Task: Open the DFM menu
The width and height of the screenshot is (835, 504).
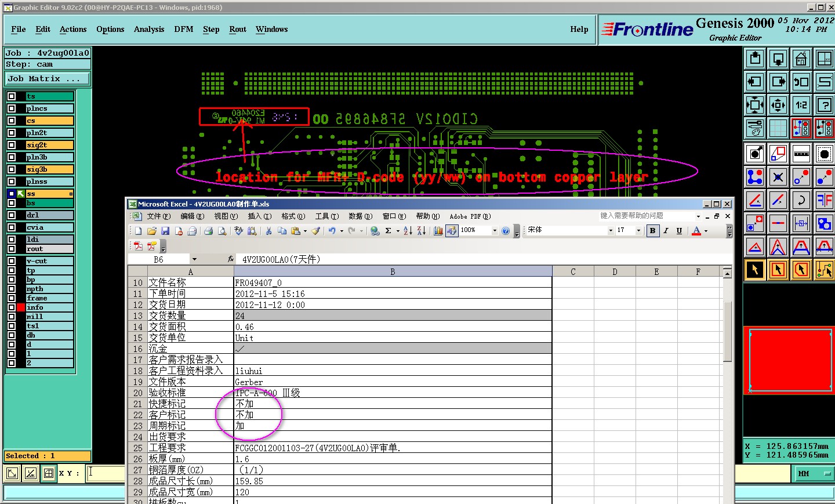Action: 184,29
